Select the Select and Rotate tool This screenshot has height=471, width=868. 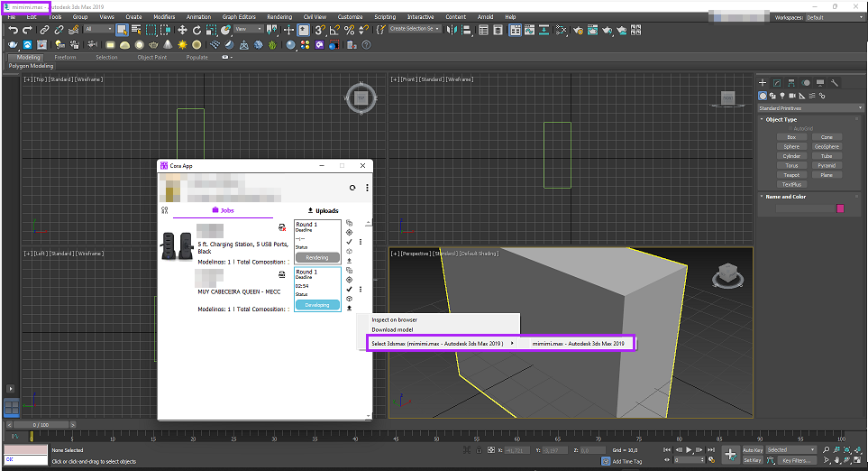pos(196,30)
